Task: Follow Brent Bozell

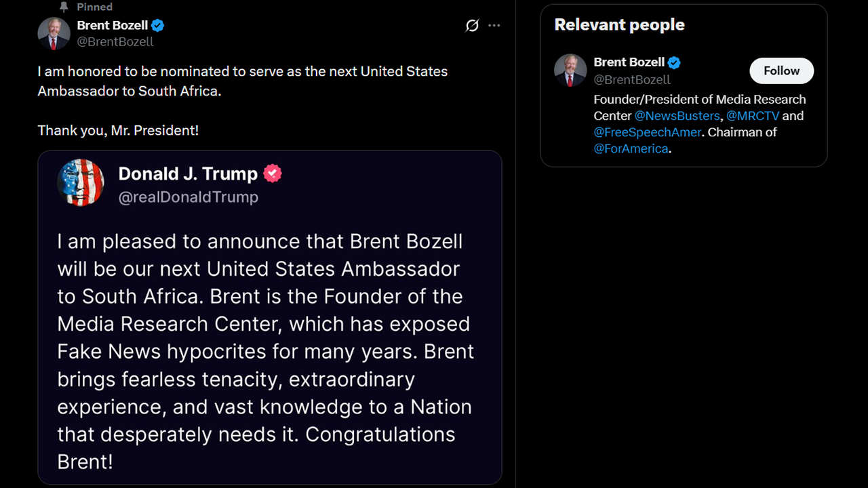Action: tap(781, 70)
